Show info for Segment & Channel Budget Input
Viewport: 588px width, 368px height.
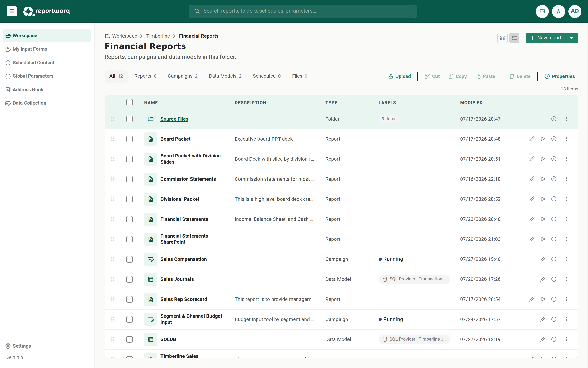click(x=554, y=319)
